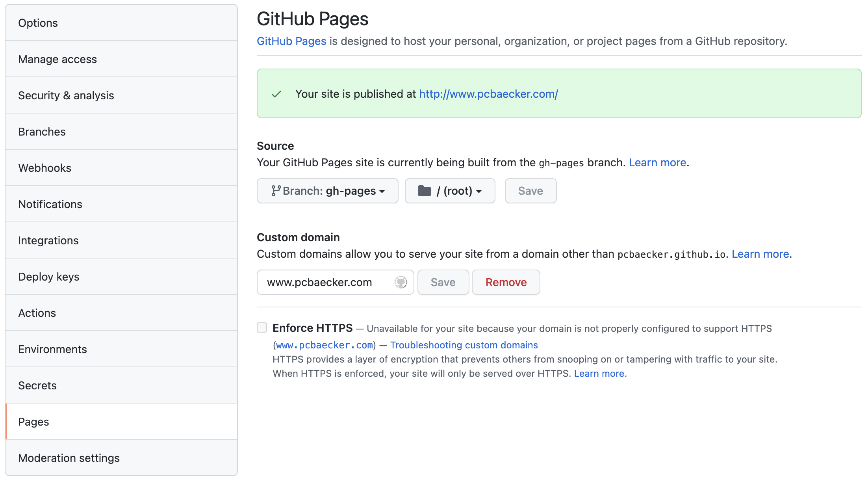The image size is (868, 480).
Task: Save the source branch selection
Action: [x=530, y=191]
